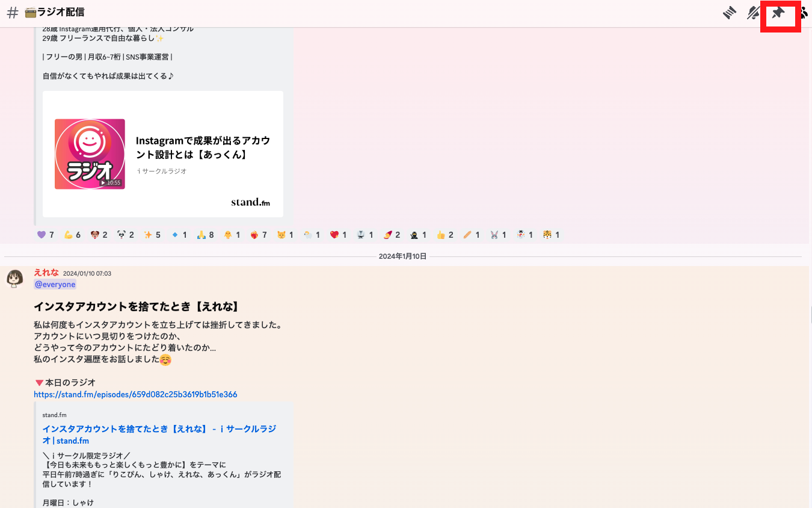Click the @everyone mention
Image resolution: width=812 pixels, height=508 pixels.
point(55,284)
